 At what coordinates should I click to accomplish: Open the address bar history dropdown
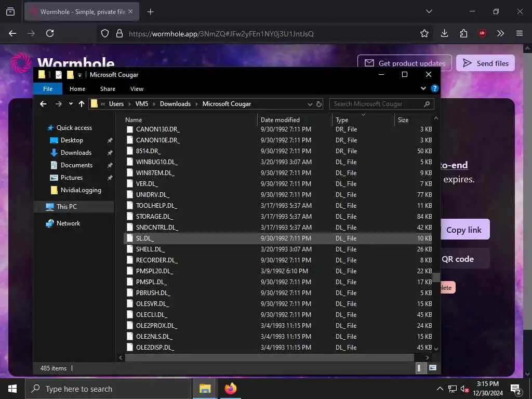click(310, 104)
